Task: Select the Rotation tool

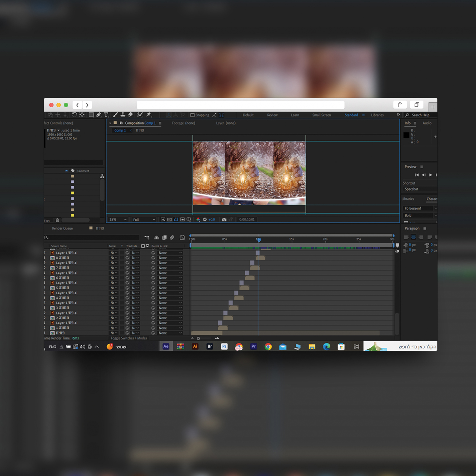Action: click(x=74, y=115)
